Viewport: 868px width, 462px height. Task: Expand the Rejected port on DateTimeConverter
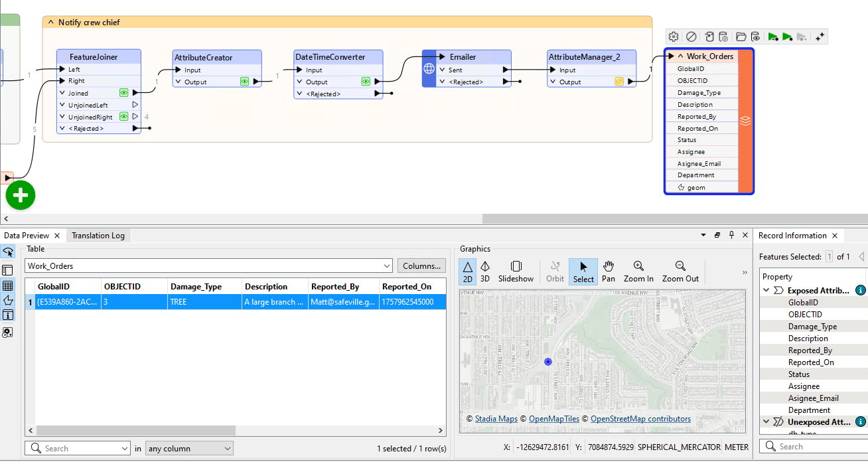[300, 94]
